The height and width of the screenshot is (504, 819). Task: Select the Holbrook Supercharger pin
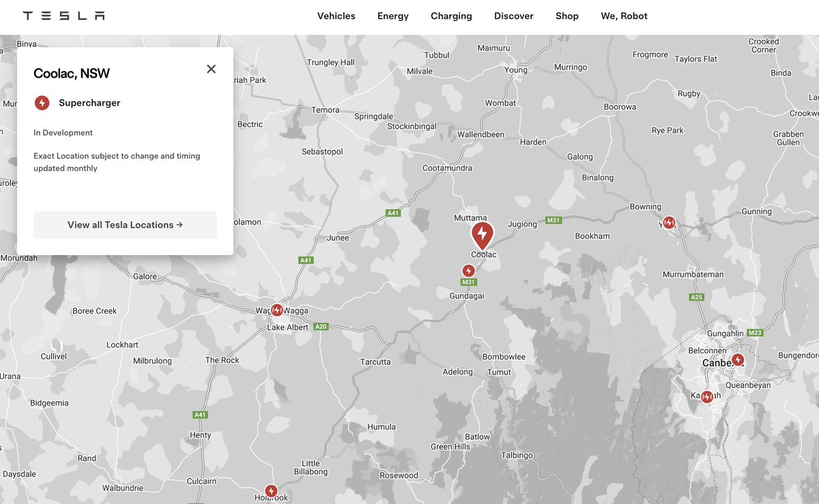(x=271, y=490)
